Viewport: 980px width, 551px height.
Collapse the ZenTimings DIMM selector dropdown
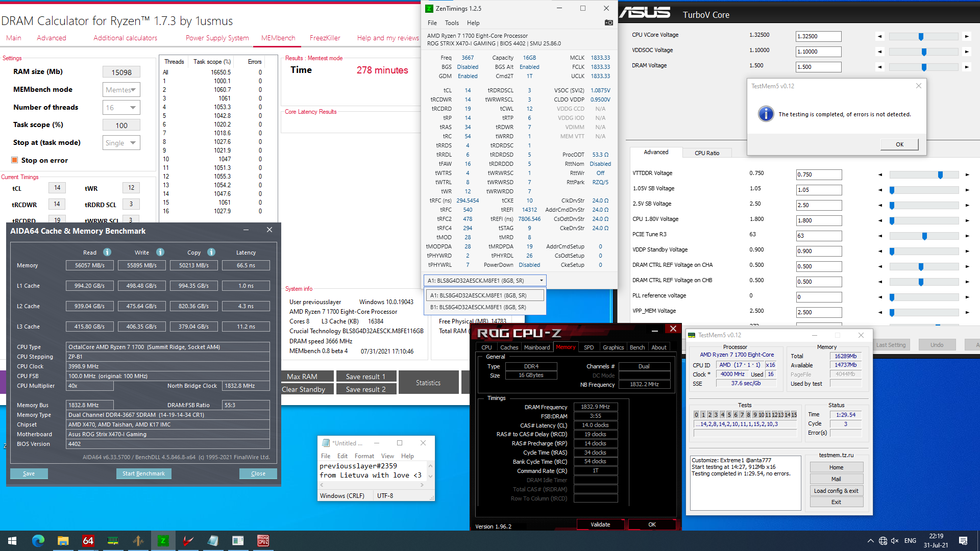541,281
